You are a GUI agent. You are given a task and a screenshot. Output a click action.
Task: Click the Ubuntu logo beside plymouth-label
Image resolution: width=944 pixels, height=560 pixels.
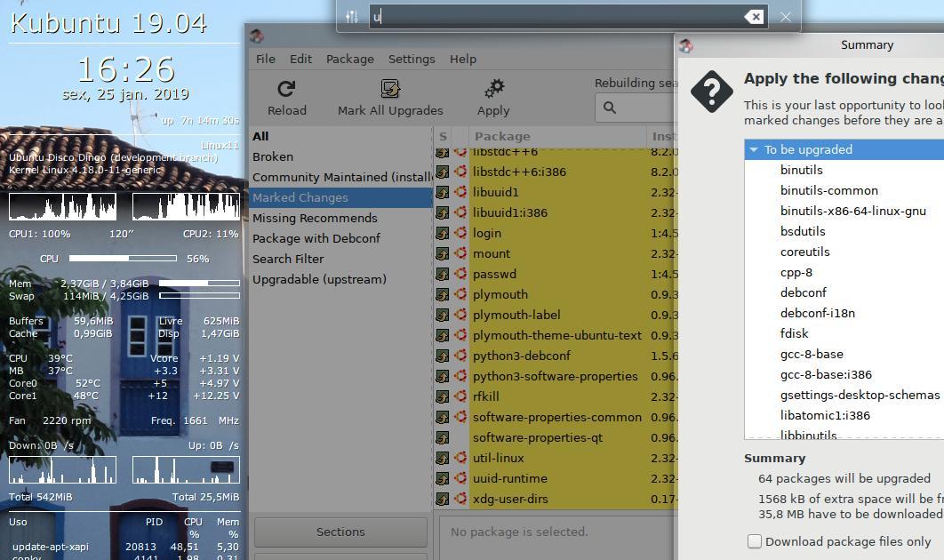(460, 315)
